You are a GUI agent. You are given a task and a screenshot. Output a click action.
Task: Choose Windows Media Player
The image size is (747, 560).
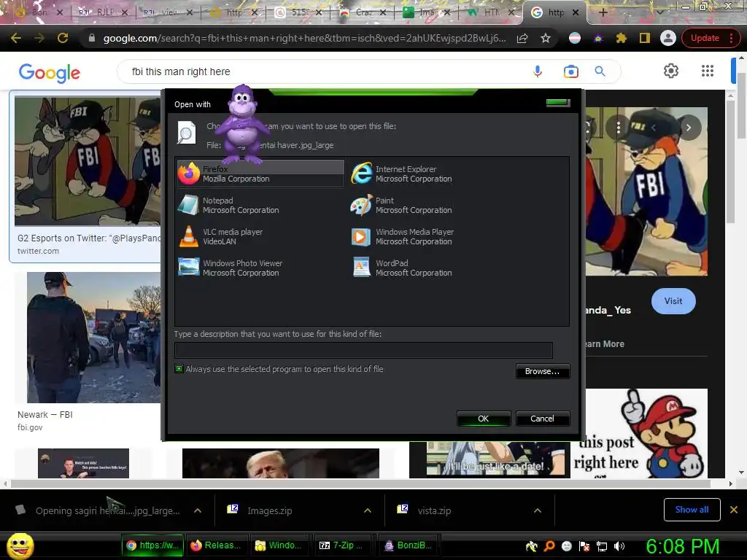pos(403,236)
